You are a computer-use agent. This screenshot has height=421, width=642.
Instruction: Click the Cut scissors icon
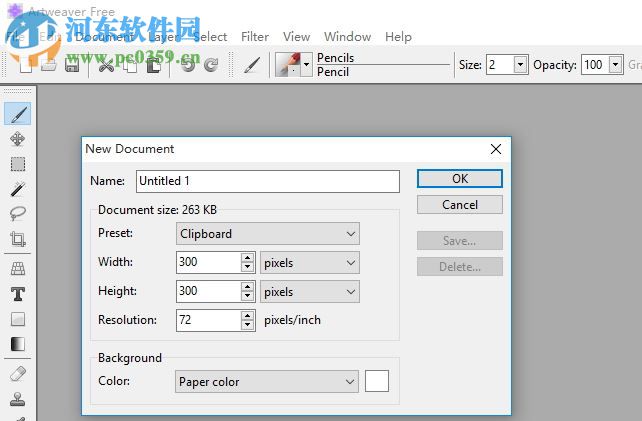(x=106, y=65)
